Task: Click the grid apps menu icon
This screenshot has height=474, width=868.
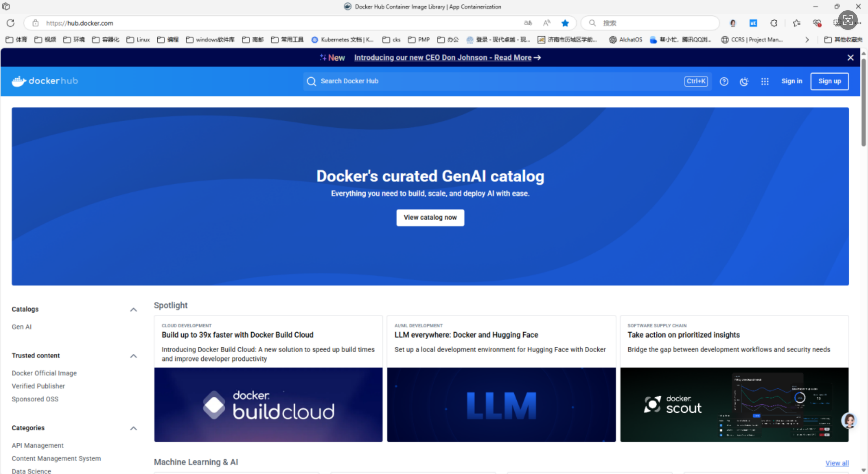Action: [x=765, y=81]
